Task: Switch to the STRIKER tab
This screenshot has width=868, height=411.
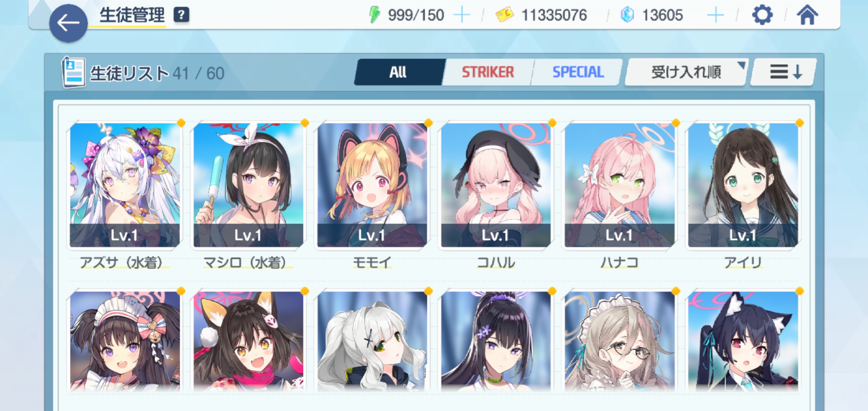Action: (488, 72)
